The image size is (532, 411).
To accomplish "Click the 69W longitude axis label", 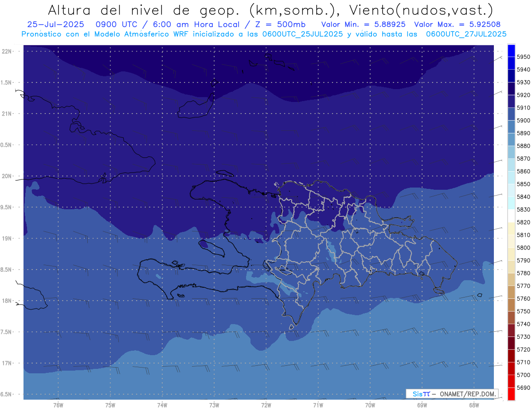I will [x=422, y=405].
